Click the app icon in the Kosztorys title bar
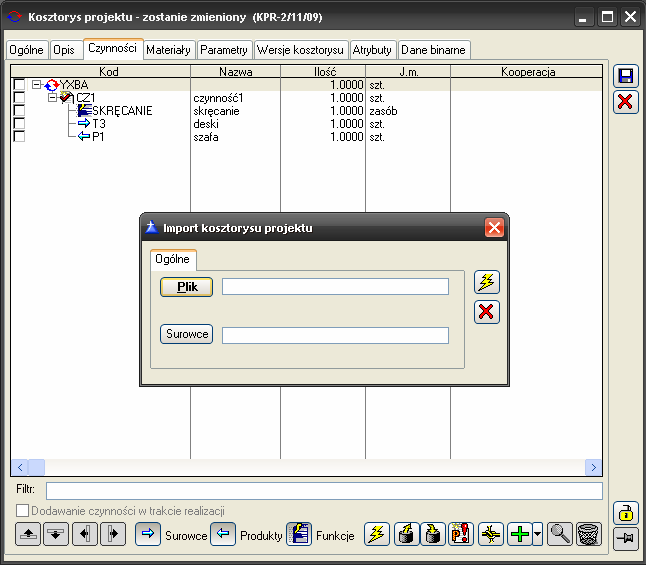646x565 pixels. tap(15, 17)
